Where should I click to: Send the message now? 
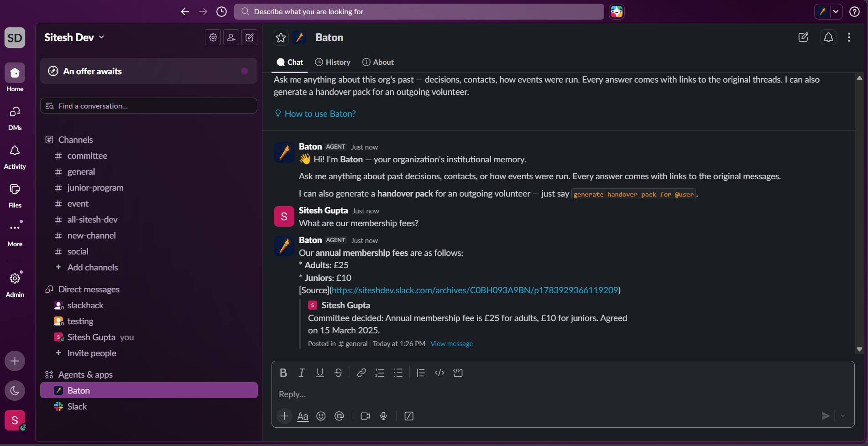coord(826,416)
